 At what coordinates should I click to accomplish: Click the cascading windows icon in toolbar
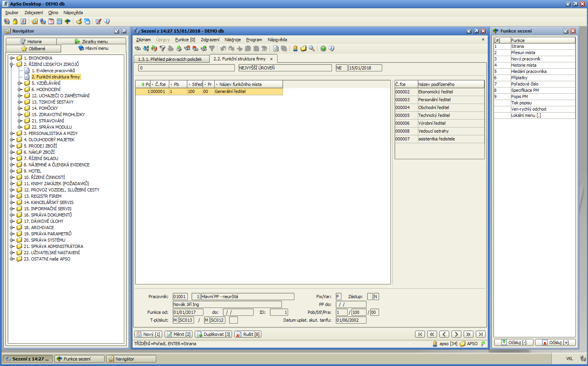87,21
